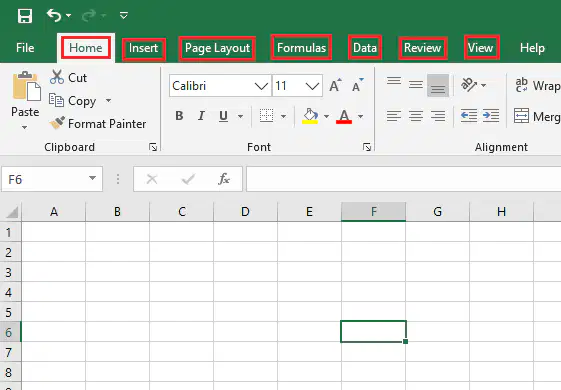Open the Page Layout tab
This screenshot has width=561, height=390.
[x=217, y=48]
